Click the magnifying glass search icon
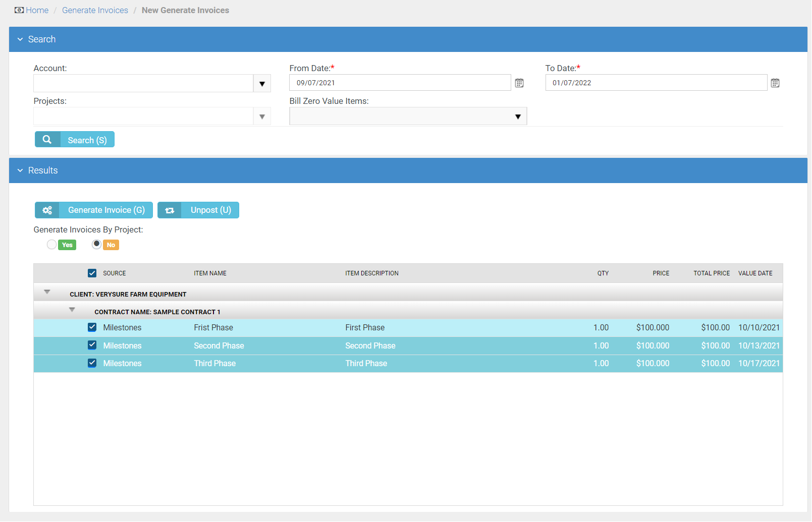Image resolution: width=812 pixels, height=522 pixels. 47,140
